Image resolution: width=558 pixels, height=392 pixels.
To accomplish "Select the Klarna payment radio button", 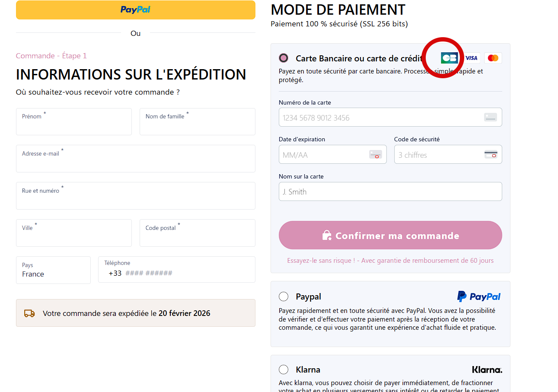I will [x=284, y=370].
